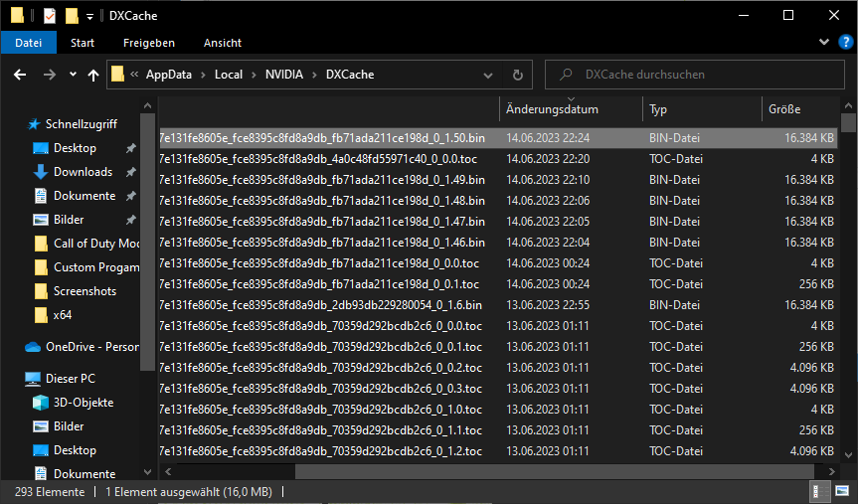This screenshot has width=858, height=504.
Task: Click pin icon next to Downloads
Action: click(131, 172)
